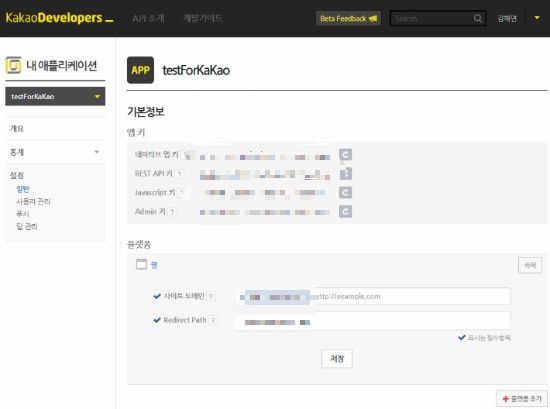Click help icon next to Javascript 키
The image size is (550, 409).
(181, 193)
